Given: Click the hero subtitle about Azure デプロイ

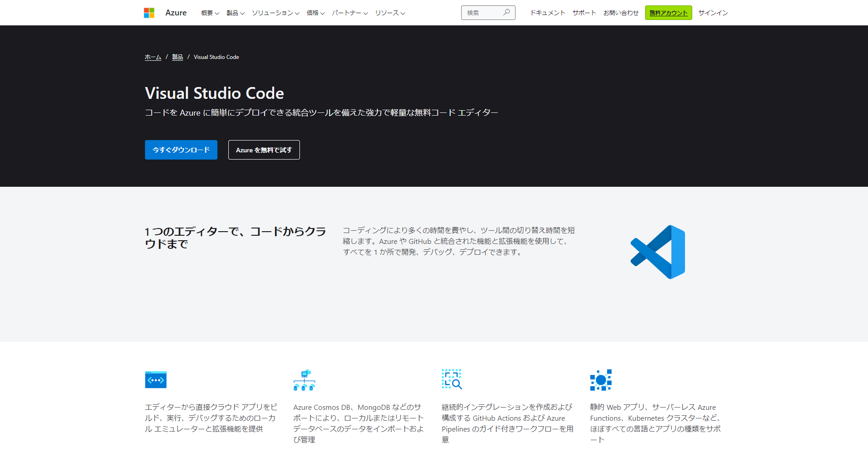Looking at the screenshot, I should [321, 112].
